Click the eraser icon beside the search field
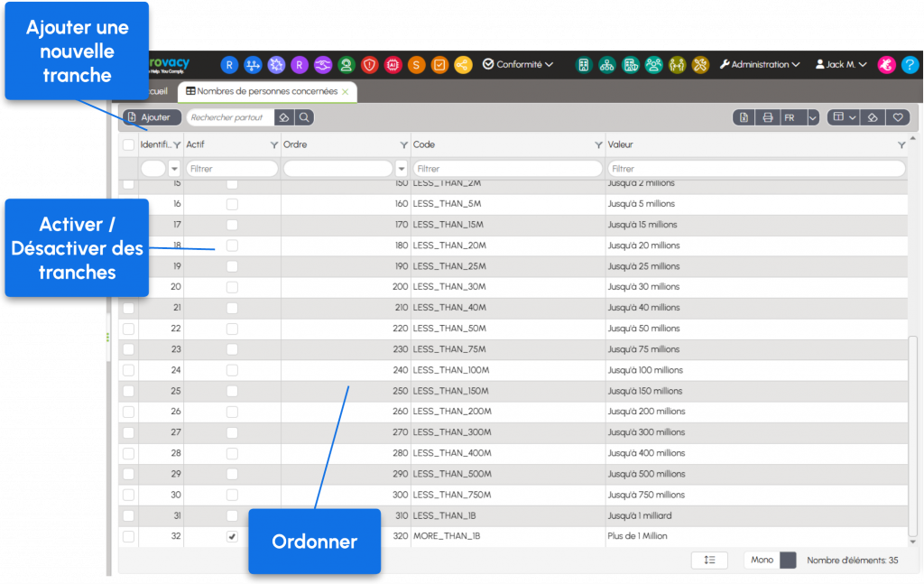Screen dimensions: 924x584 (x=284, y=117)
